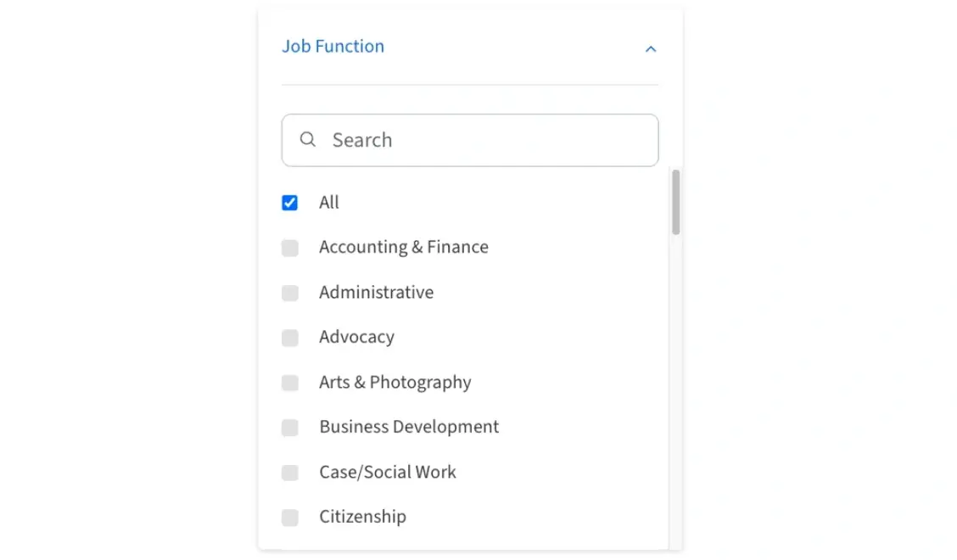
Task: Enable the Advocacy checkbox
Action: [x=290, y=338]
